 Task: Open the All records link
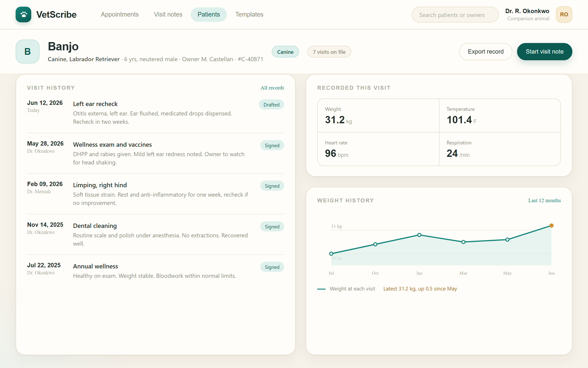tap(272, 88)
